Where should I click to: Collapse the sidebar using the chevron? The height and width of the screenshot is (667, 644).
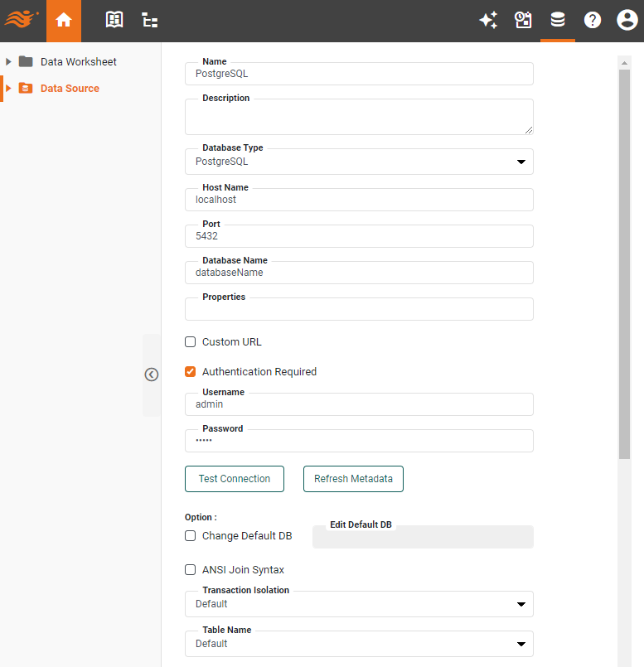(x=151, y=375)
